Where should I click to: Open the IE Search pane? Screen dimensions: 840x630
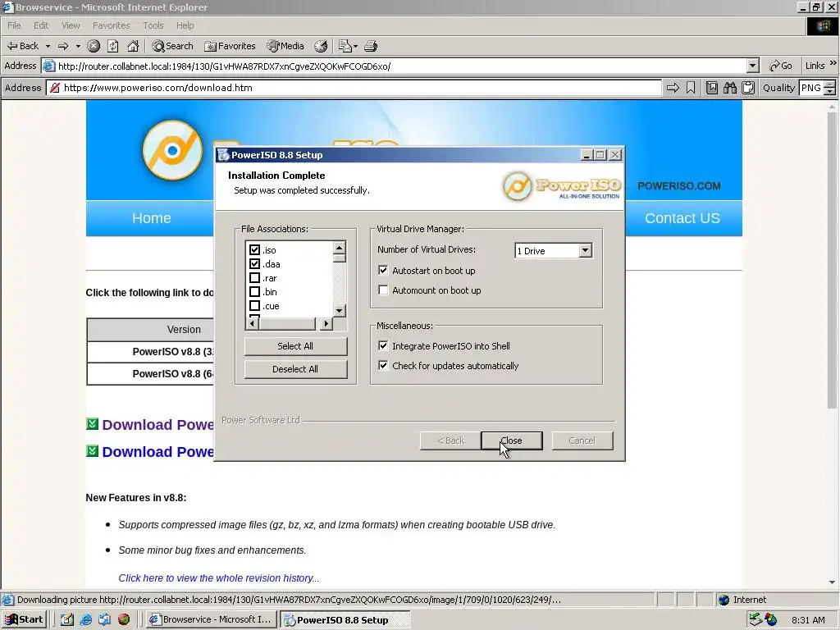pos(172,46)
